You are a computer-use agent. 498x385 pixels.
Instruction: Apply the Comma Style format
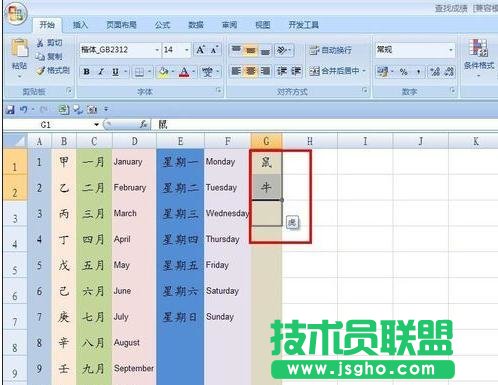tap(418, 71)
